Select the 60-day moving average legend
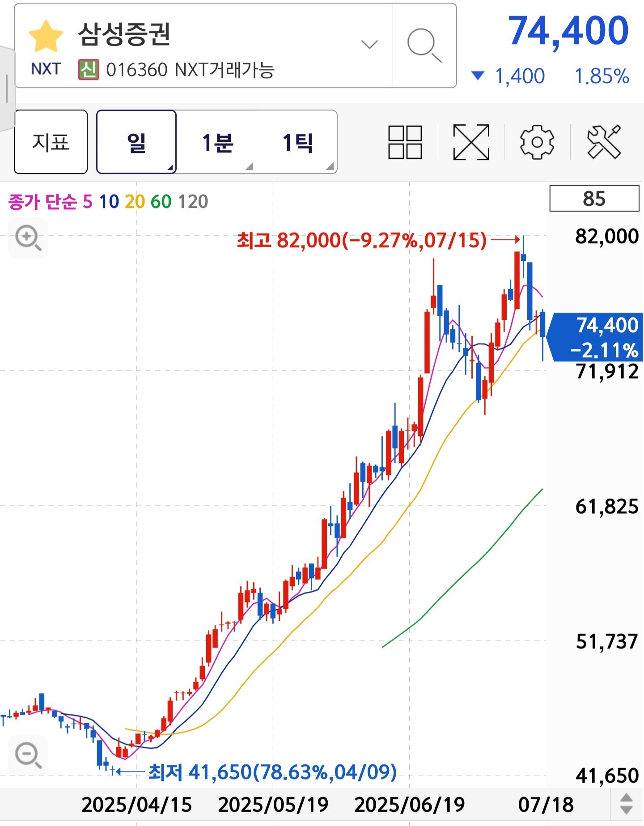 pyautogui.click(x=161, y=202)
